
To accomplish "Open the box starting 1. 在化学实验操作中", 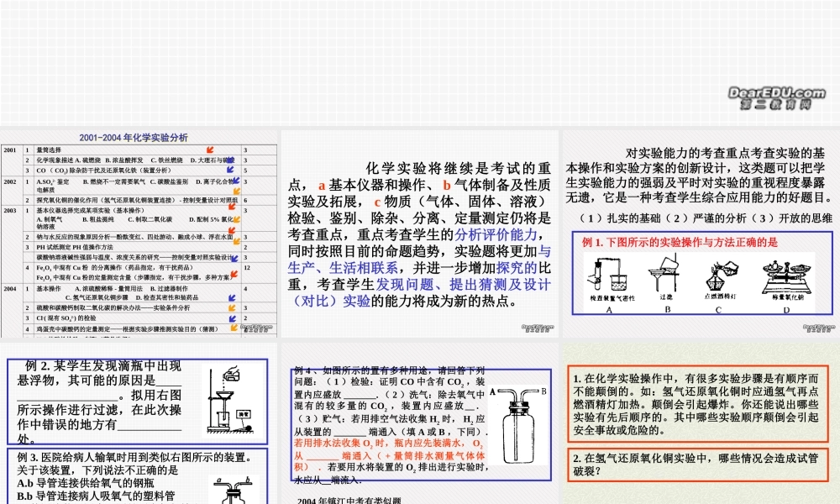I will coord(697,403).
